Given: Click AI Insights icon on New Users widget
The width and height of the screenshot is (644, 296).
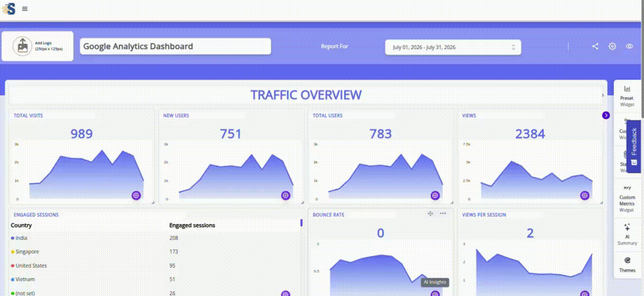Looking at the screenshot, I should 285,195.
